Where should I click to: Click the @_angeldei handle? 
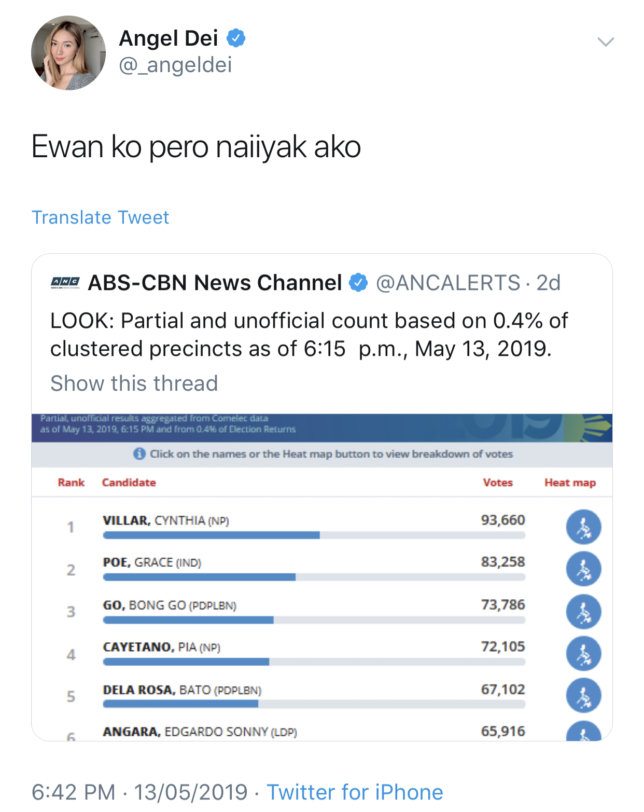(175, 65)
